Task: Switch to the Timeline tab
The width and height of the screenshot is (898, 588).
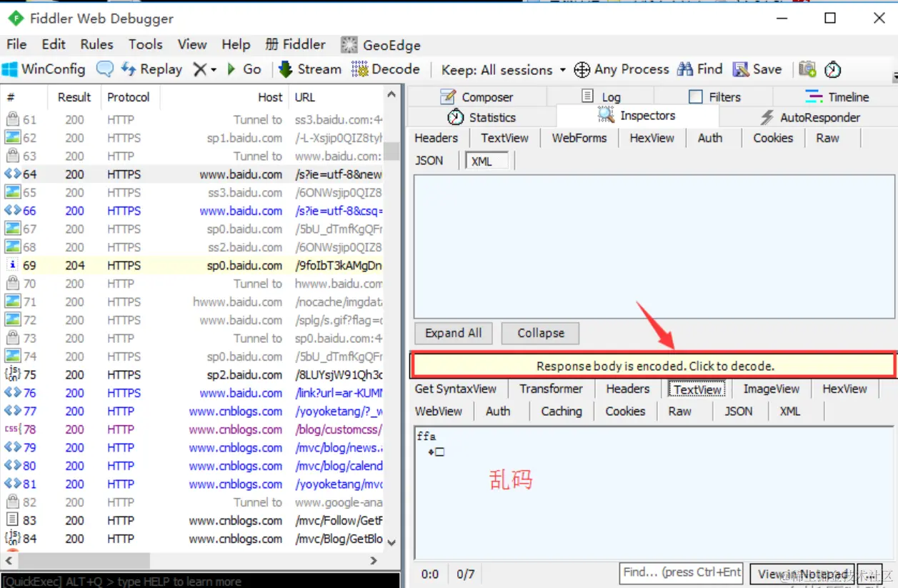Action: [837, 96]
